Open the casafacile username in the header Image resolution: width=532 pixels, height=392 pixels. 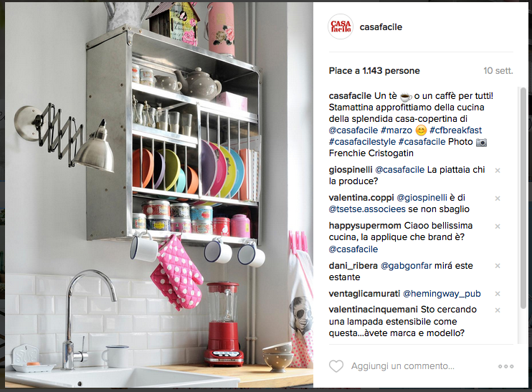pyautogui.click(x=381, y=27)
